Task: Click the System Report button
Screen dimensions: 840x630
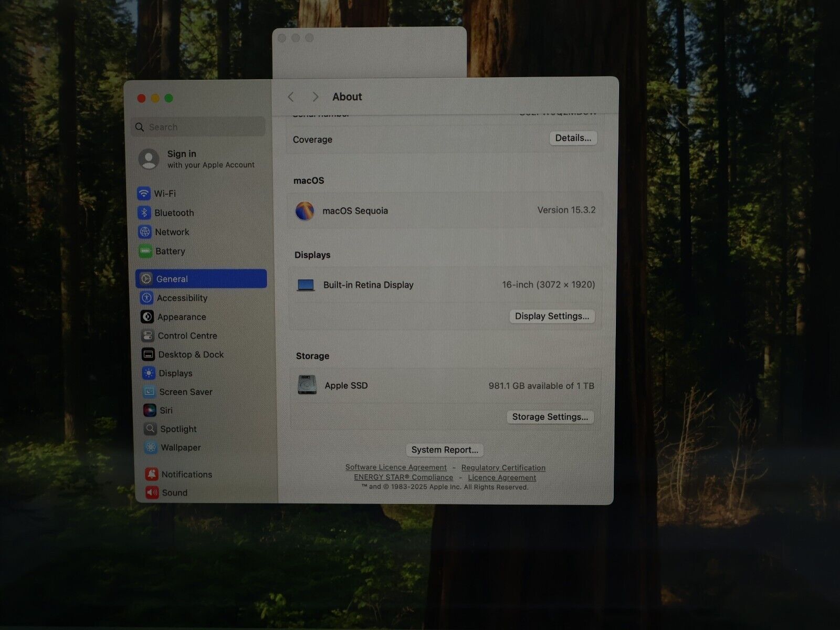Action: (x=445, y=450)
